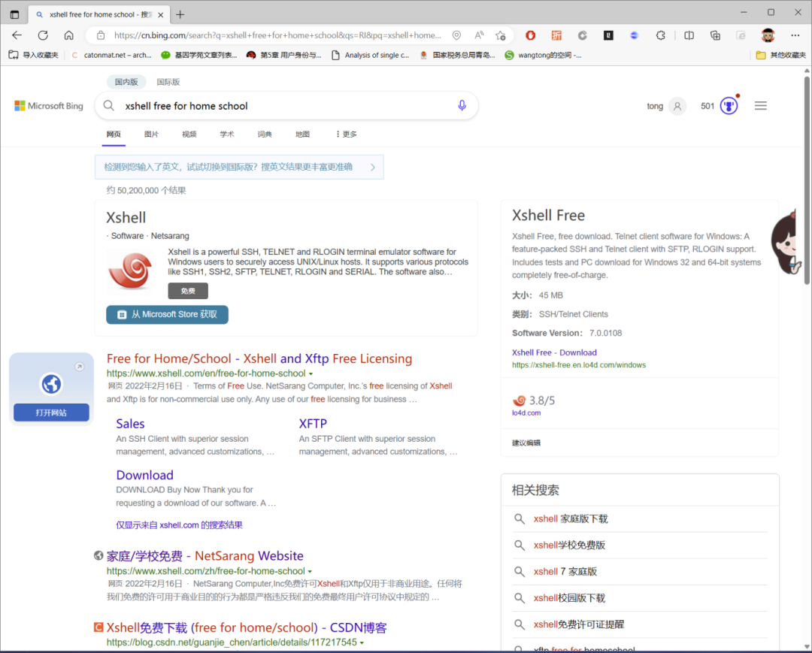Open the Xshell免费下载 CSDN博客 result

click(247, 627)
